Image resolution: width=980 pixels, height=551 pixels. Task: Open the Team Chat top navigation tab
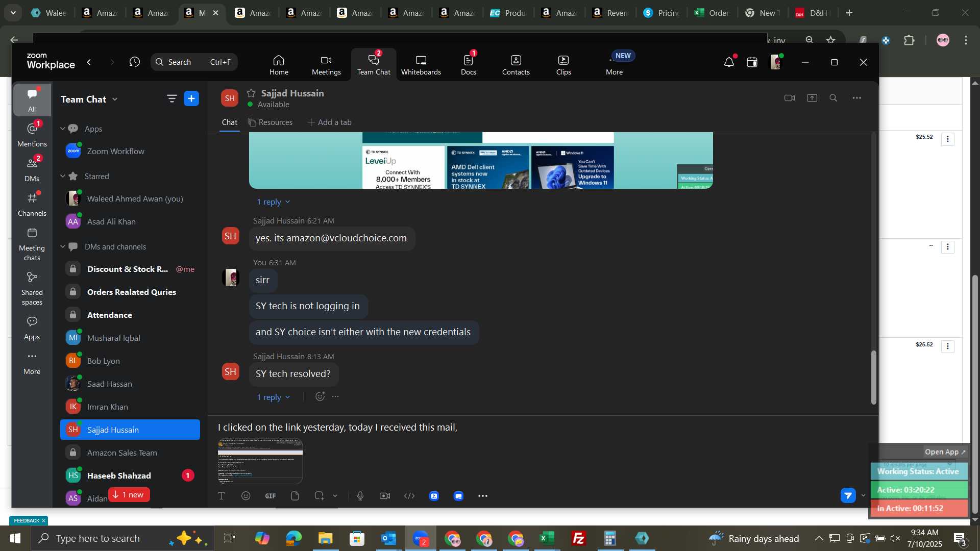374,65
